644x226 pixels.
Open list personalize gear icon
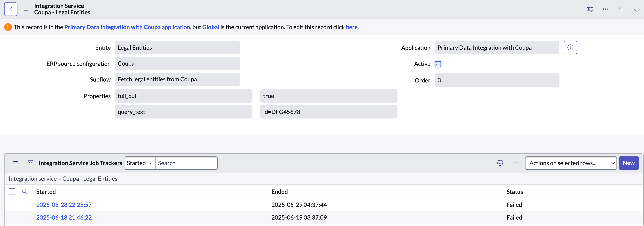(x=500, y=163)
